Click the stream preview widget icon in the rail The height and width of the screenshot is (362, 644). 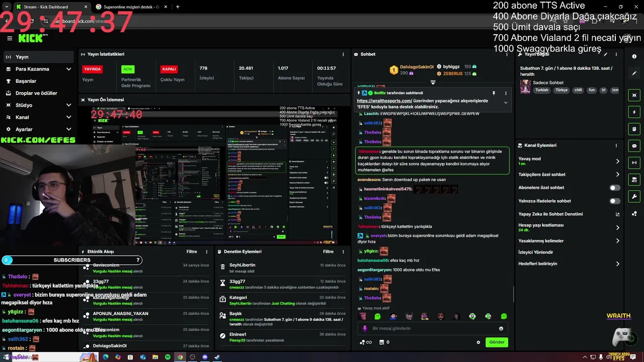click(x=634, y=95)
